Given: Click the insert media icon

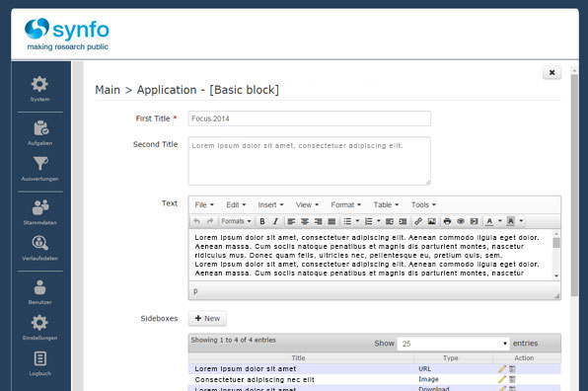Looking at the screenshot, I should pyautogui.click(x=474, y=221).
